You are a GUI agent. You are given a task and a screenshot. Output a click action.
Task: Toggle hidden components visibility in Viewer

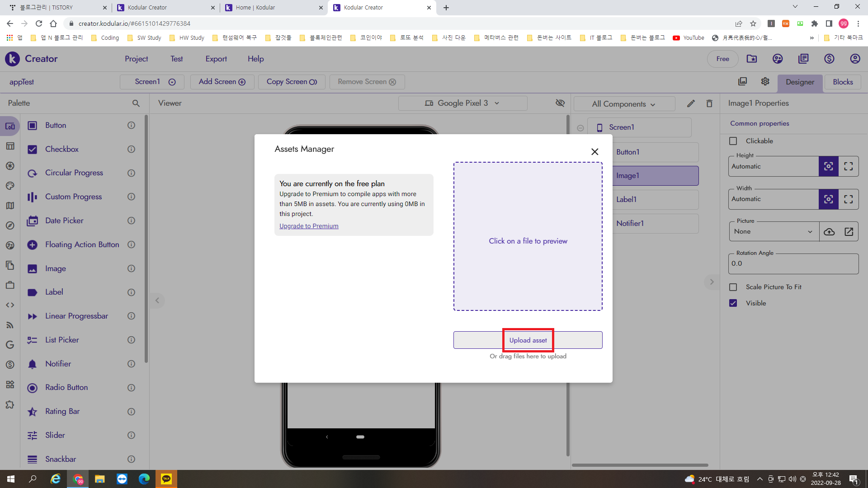click(560, 103)
